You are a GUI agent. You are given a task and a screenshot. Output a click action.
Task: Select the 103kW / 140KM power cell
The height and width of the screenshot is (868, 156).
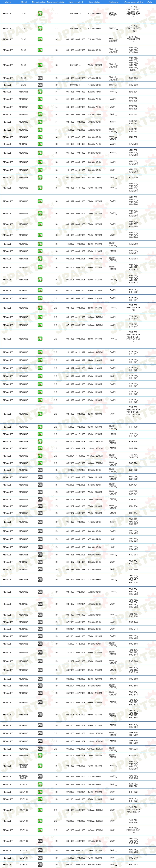tap(95, 810)
